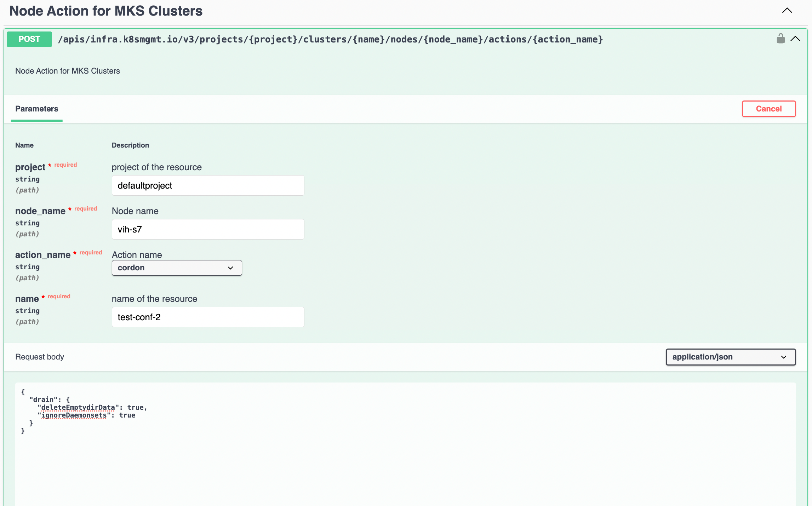The width and height of the screenshot is (812, 506).
Task: Click 'project of the resource' description
Action: pos(157,167)
